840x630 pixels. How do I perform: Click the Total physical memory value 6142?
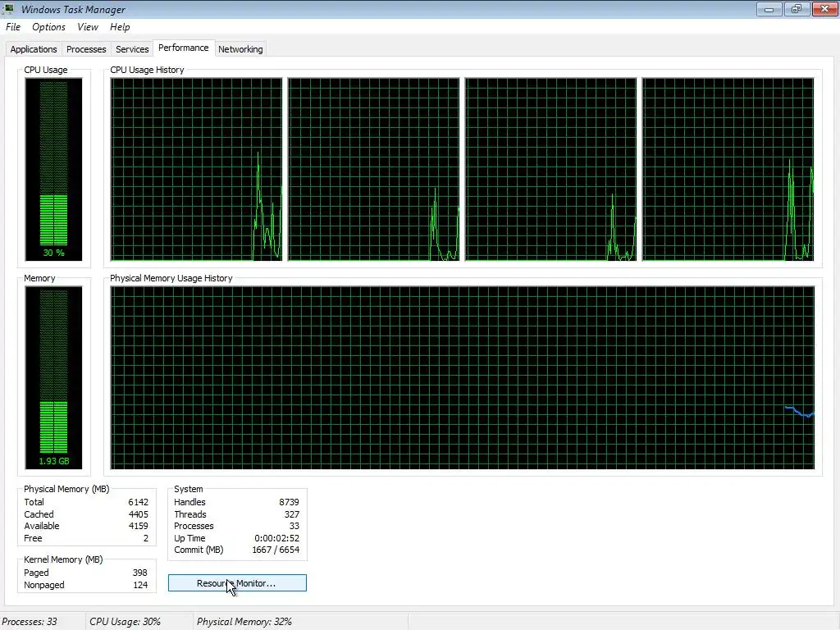(138, 502)
